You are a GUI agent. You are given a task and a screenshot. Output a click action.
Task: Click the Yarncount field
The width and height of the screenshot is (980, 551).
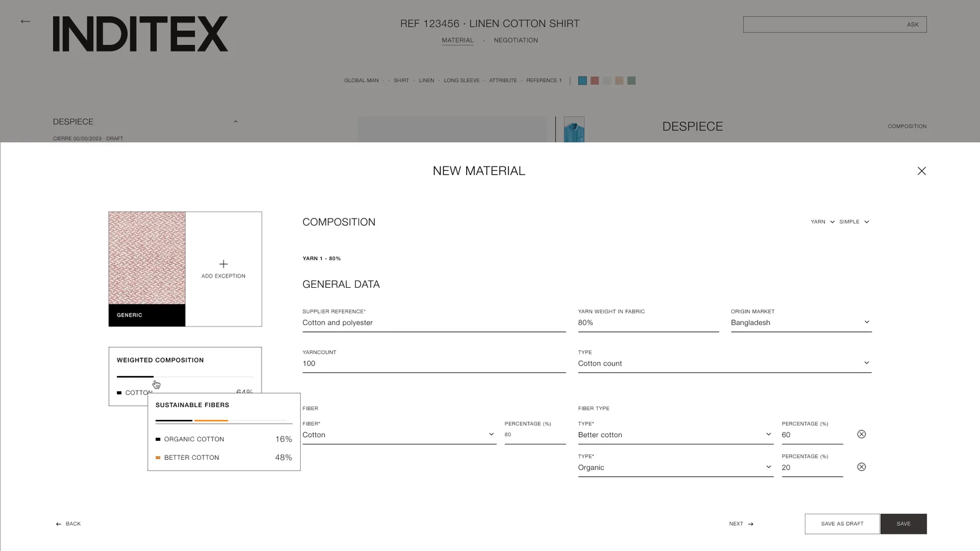point(434,363)
